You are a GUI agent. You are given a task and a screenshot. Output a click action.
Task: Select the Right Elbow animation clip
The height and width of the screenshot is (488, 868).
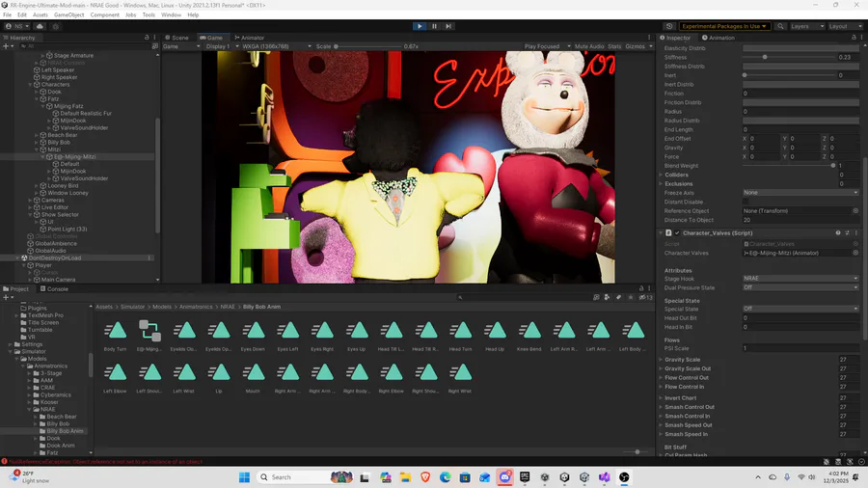point(392,378)
